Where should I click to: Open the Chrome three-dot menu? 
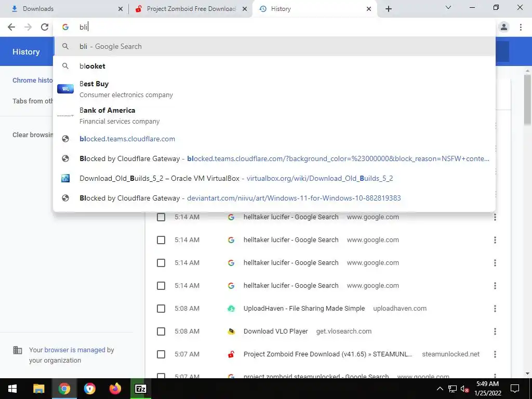pos(521,27)
